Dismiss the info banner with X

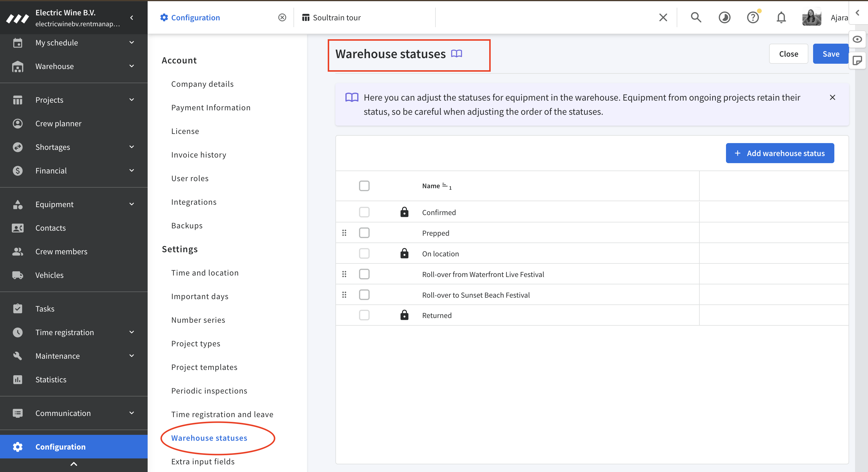point(832,97)
